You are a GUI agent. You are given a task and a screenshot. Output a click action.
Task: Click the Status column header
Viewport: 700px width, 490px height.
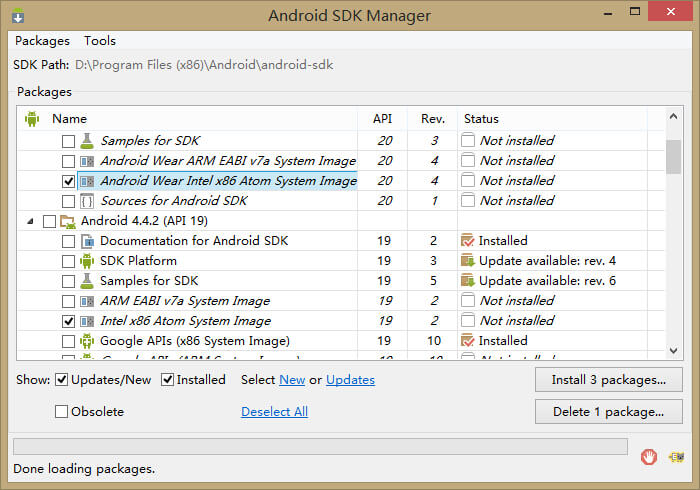(481, 119)
